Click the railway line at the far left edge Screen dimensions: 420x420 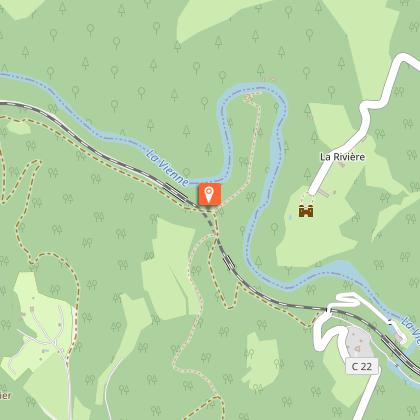pyautogui.click(x=7, y=104)
